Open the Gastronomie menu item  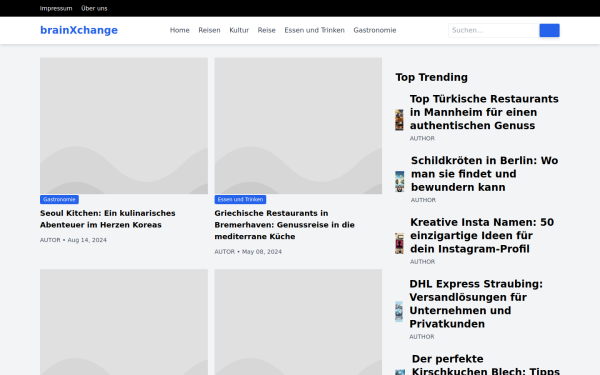pos(375,30)
